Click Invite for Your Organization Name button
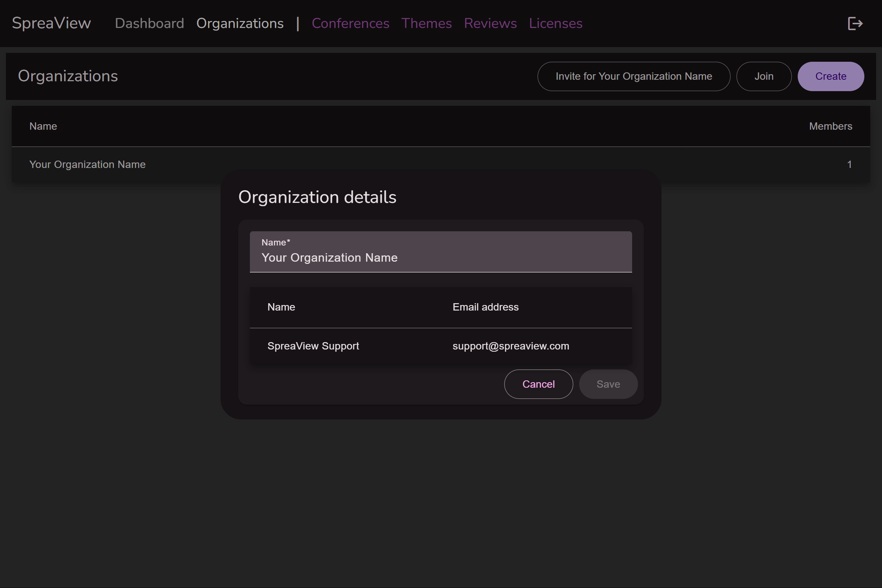 tap(634, 76)
